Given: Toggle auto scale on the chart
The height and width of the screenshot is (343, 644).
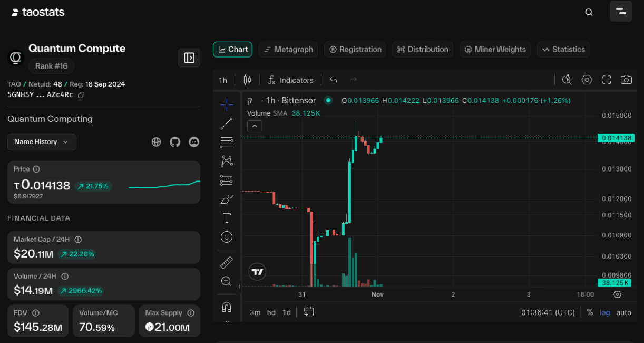Looking at the screenshot, I should point(624,312).
